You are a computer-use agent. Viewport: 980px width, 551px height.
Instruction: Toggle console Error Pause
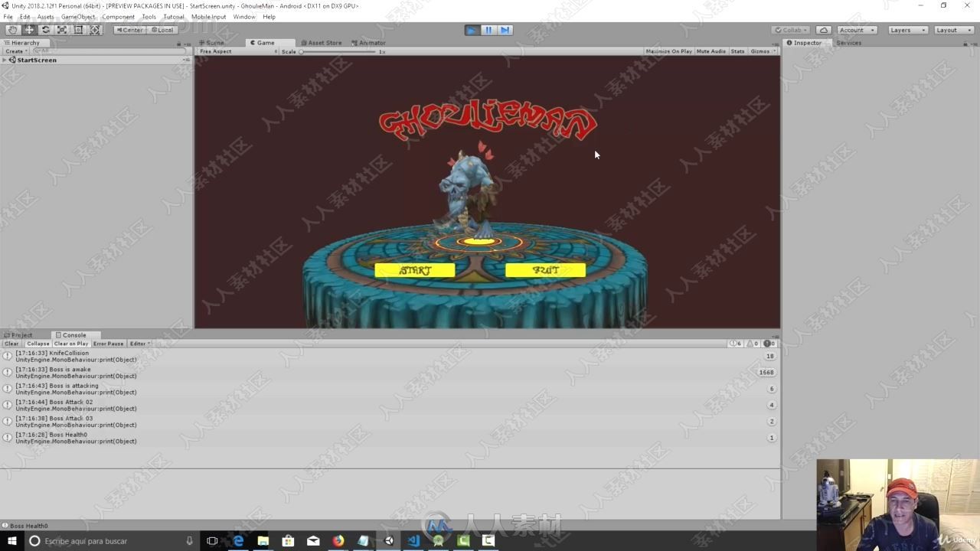point(108,344)
